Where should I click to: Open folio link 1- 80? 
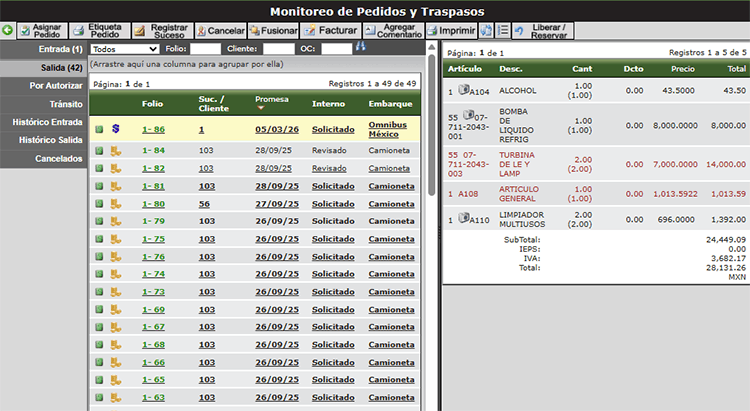[153, 204]
